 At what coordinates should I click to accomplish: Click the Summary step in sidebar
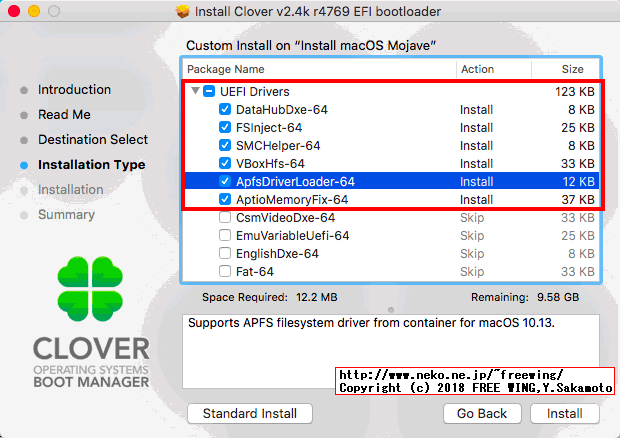point(66,215)
